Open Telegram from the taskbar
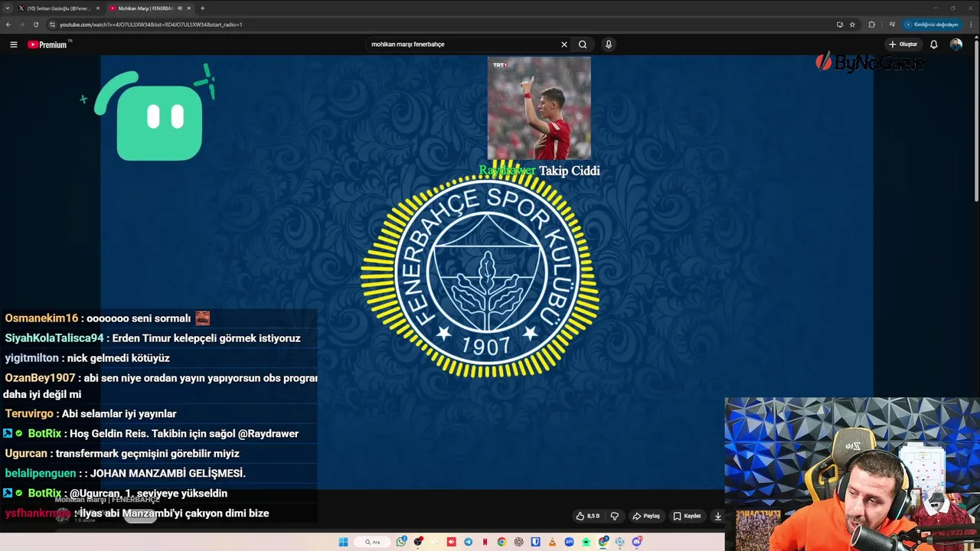Viewport: 980px width, 551px height. click(469, 542)
